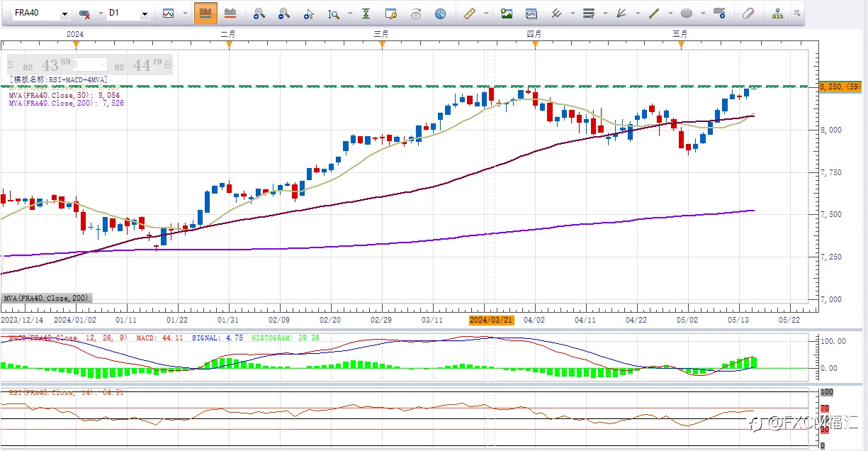The image size is (868, 451).
Task: Expand the channel tool dropdown arrow
Action: click(x=573, y=13)
